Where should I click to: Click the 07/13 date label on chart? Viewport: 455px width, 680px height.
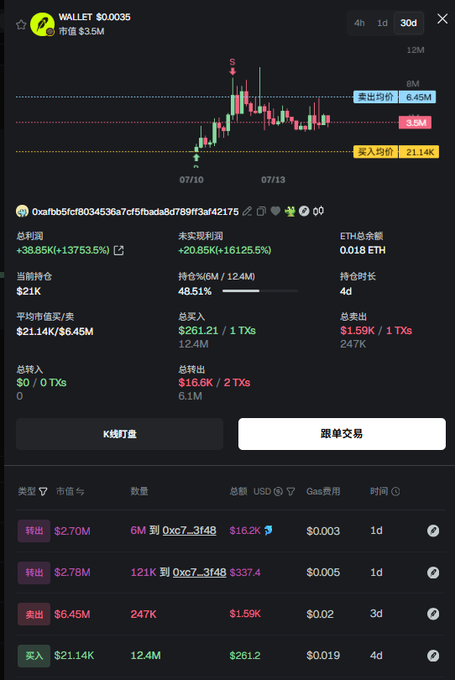pos(273,180)
